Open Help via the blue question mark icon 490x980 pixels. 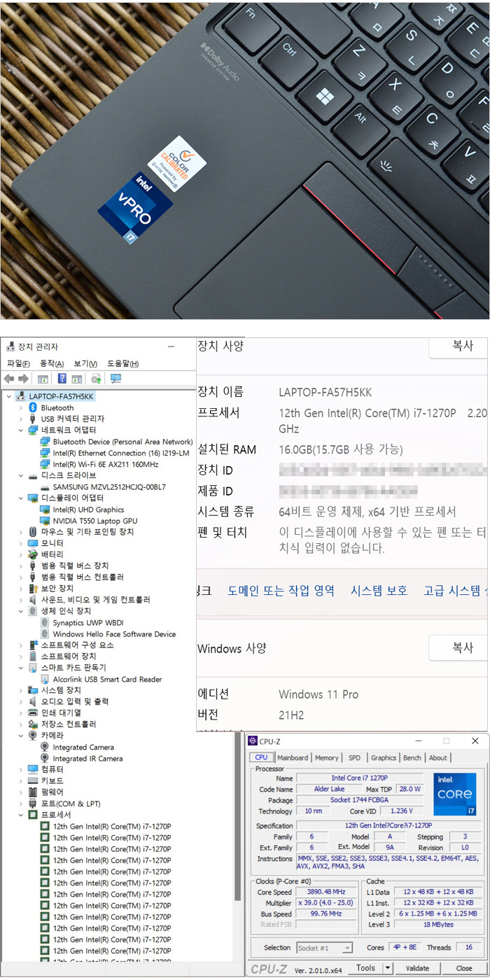tap(62, 379)
